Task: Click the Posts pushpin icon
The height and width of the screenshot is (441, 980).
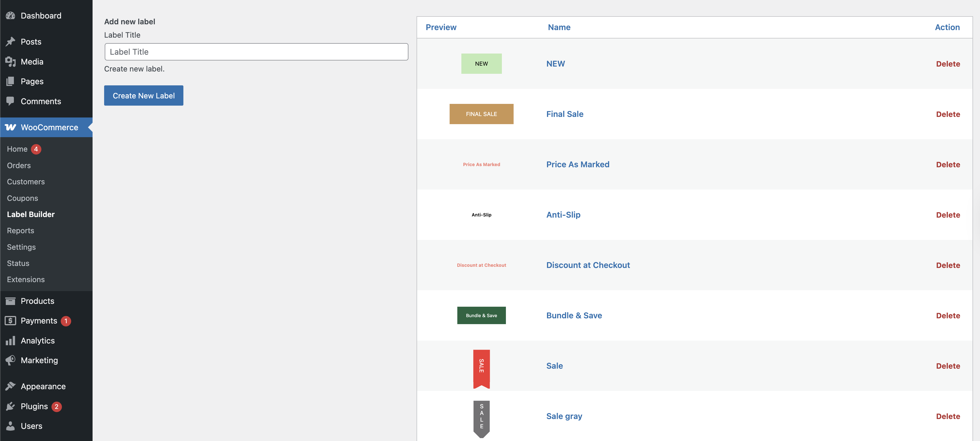Action: 10,41
